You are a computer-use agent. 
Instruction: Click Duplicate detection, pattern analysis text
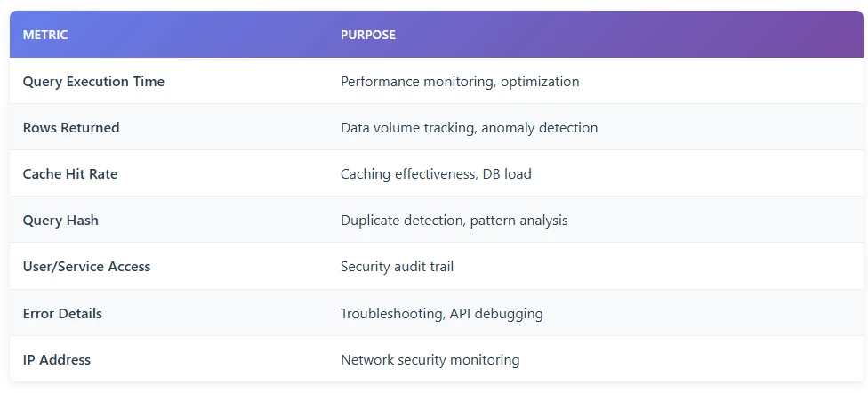pos(454,221)
